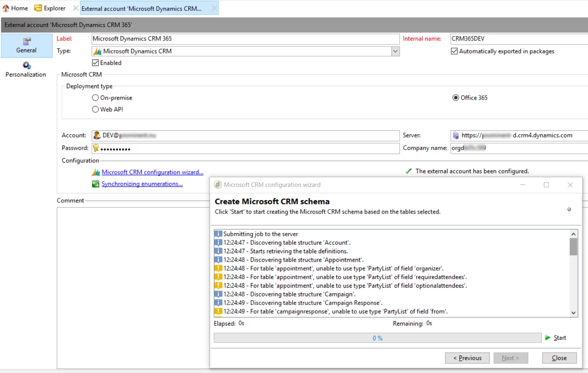Click the warning icon on 'optionalattendees' line
The image size is (588, 373).
tap(218, 286)
